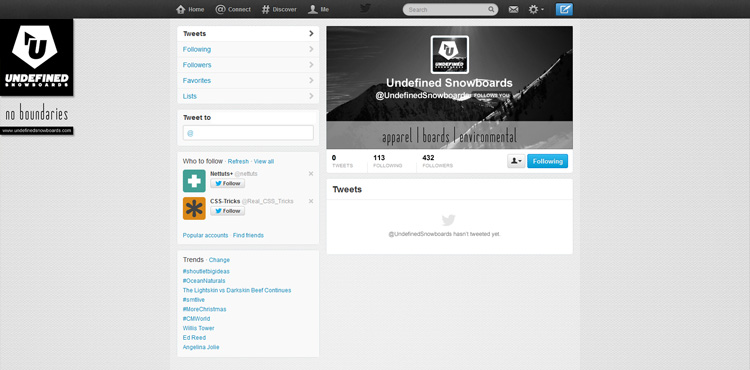This screenshot has height=370, width=750.
Task: Open the Connect page
Action: [232, 9]
